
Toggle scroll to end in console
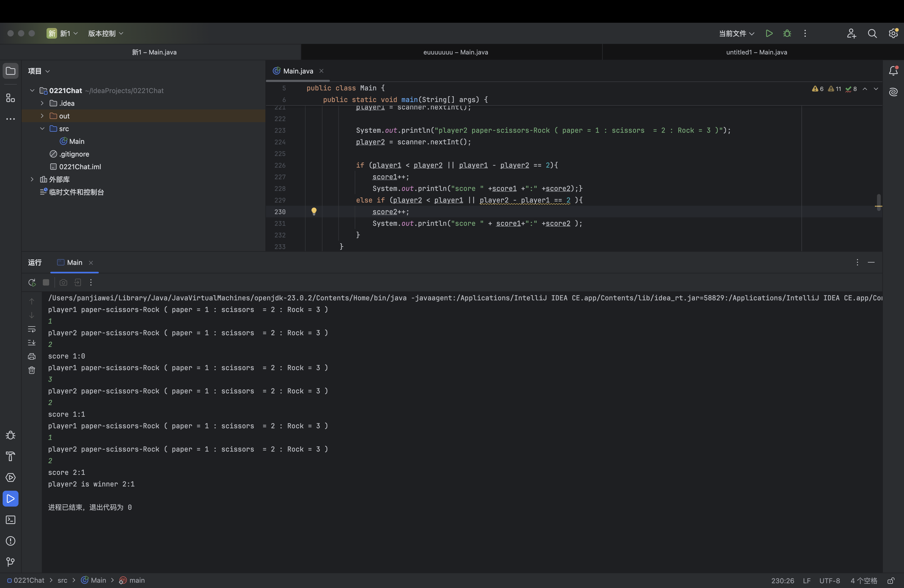[32, 343]
